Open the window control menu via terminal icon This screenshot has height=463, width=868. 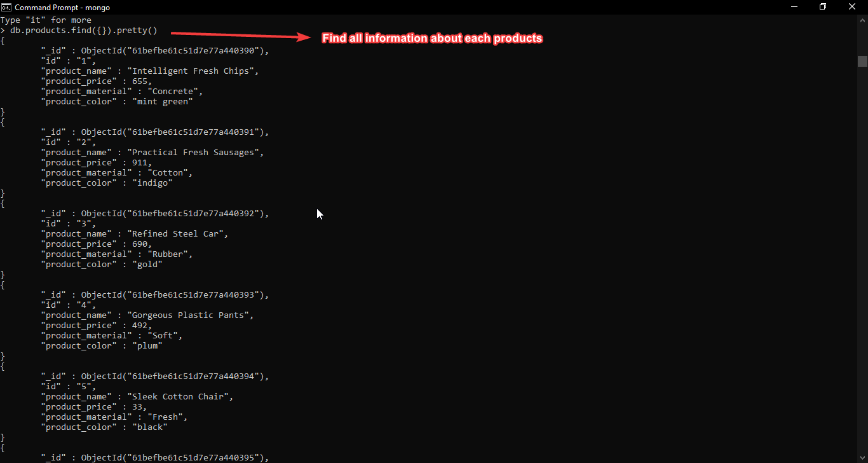(x=6, y=8)
